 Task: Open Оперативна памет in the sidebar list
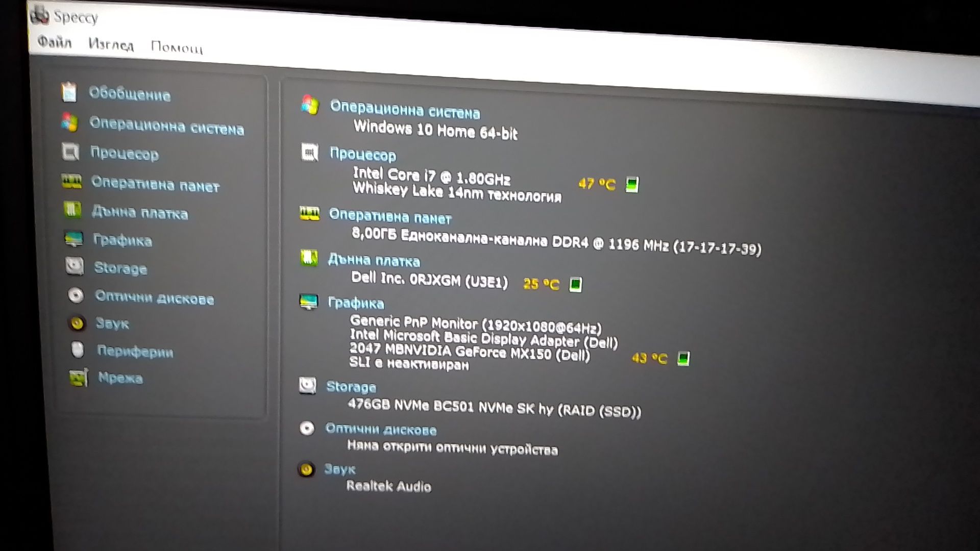[x=155, y=184]
